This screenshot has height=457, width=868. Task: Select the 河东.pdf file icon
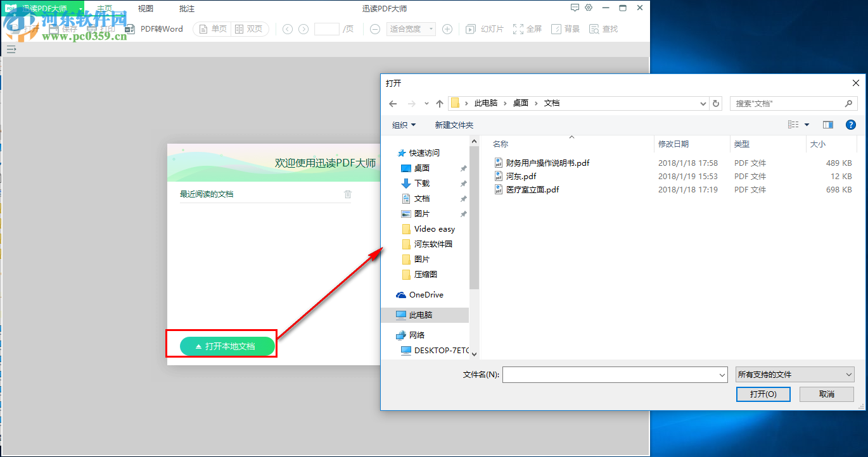(499, 176)
